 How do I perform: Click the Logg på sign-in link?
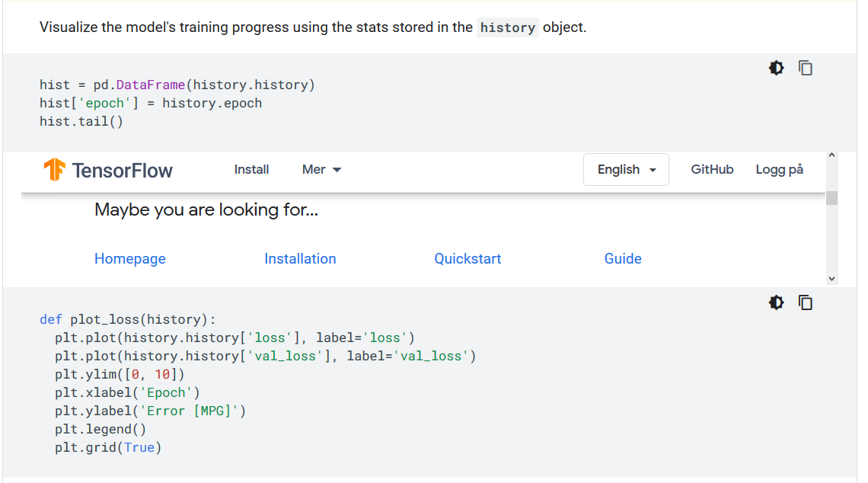[x=779, y=169]
